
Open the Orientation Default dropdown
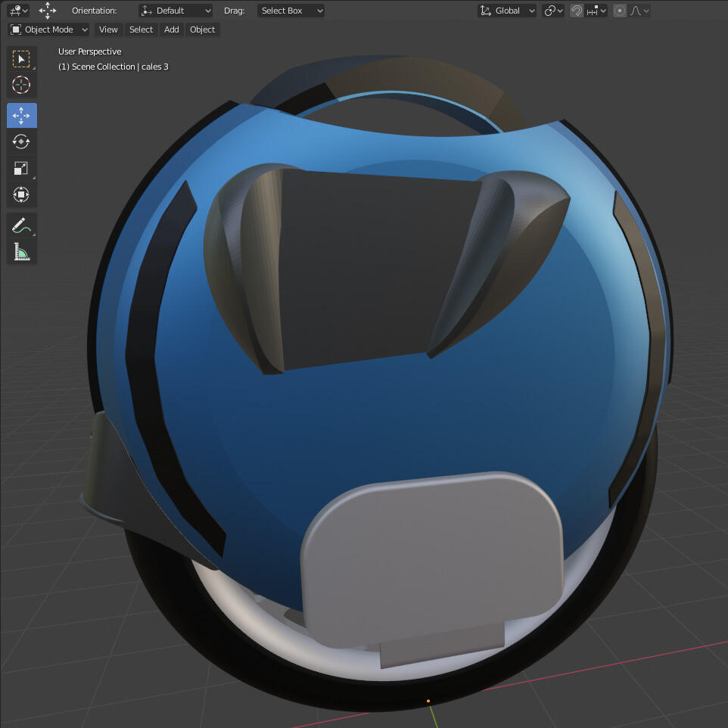[x=176, y=11]
